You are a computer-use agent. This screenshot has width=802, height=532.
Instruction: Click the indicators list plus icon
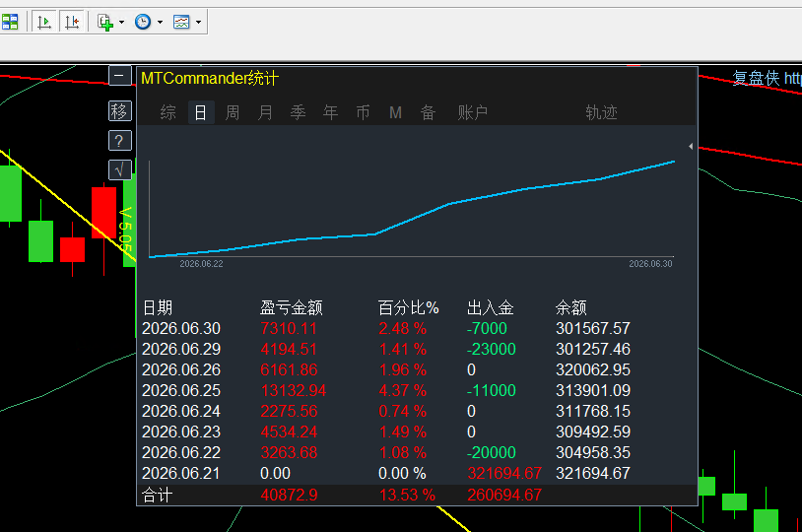[x=105, y=22]
